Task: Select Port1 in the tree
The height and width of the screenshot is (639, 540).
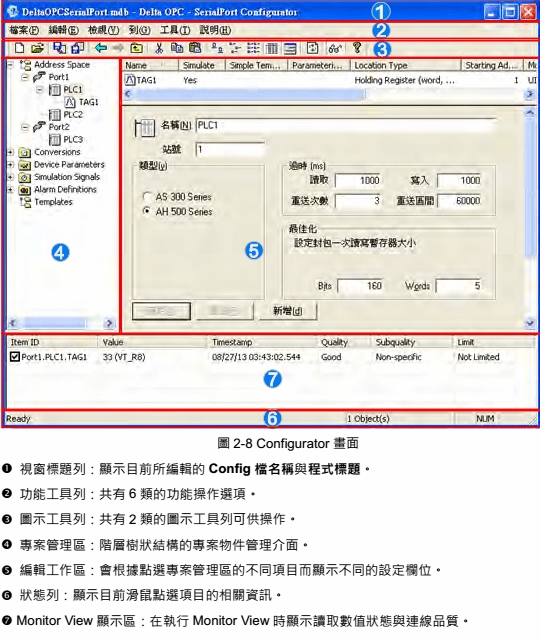Action: [x=59, y=77]
